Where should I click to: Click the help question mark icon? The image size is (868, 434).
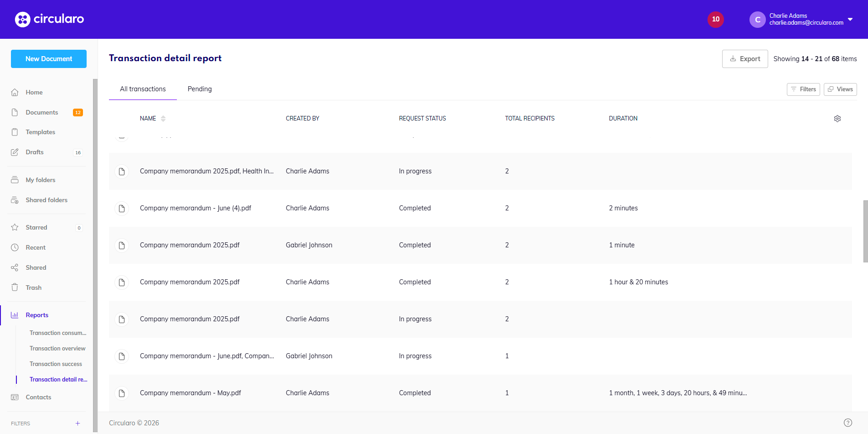pyautogui.click(x=849, y=423)
